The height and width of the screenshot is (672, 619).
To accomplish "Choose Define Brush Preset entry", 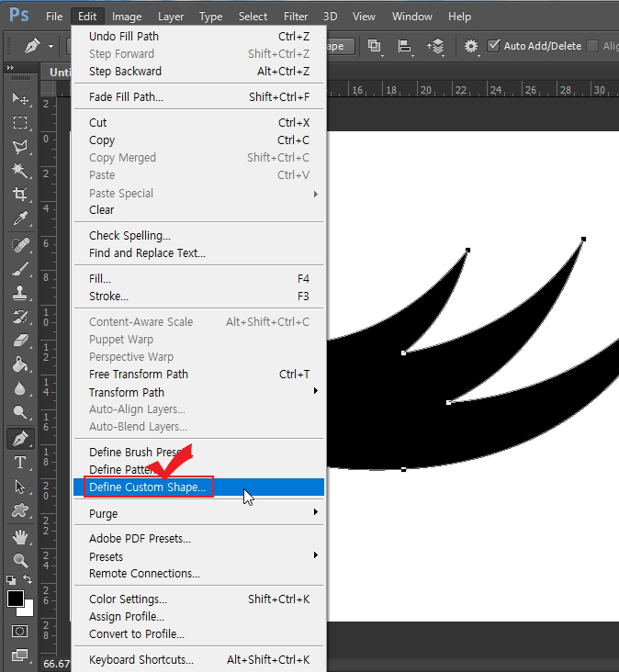I will (198, 453).
